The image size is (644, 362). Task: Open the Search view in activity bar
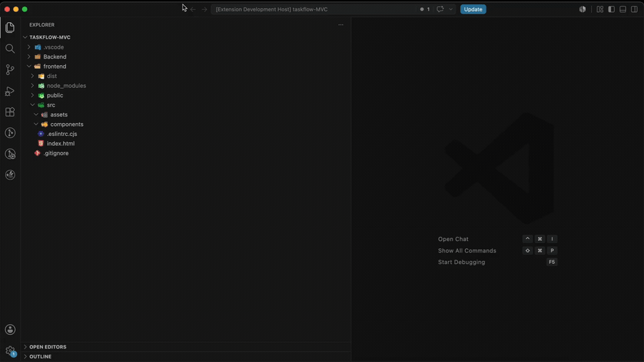point(10,49)
